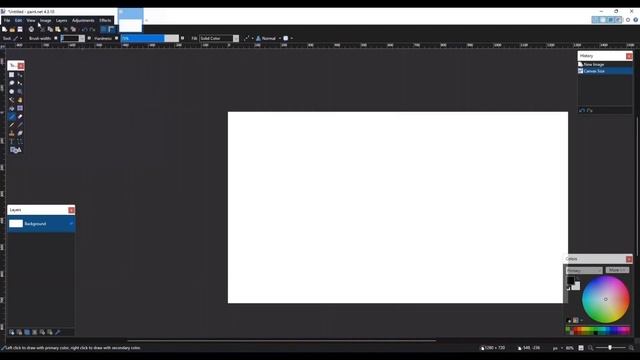Click the white secondary color swatch

click(x=576, y=286)
